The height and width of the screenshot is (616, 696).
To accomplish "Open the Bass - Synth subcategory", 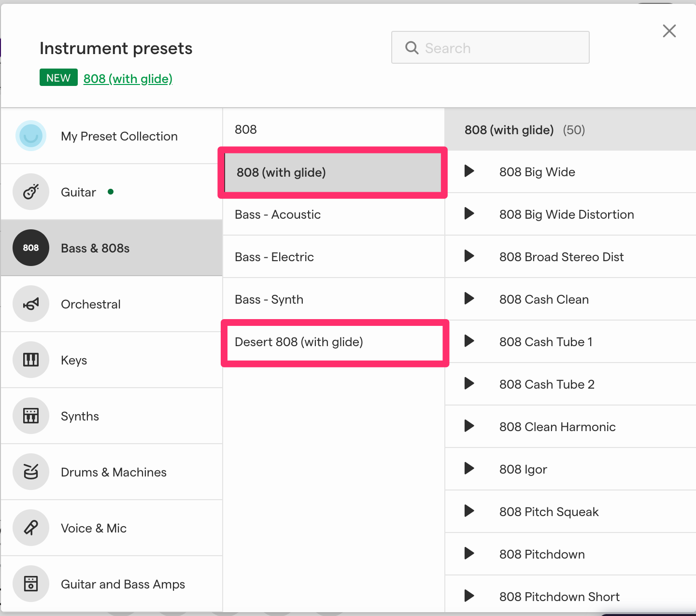I will (333, 299).
